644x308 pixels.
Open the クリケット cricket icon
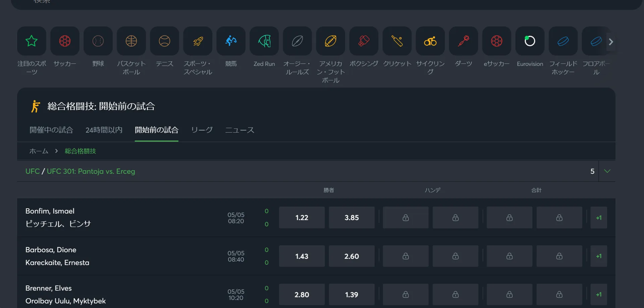tap(397, 41)
